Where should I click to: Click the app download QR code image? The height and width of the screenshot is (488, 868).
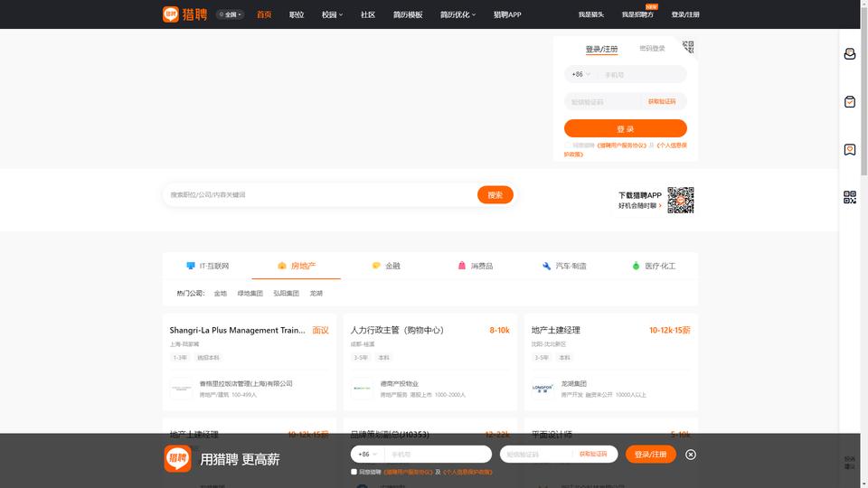(x=680, y=200)
